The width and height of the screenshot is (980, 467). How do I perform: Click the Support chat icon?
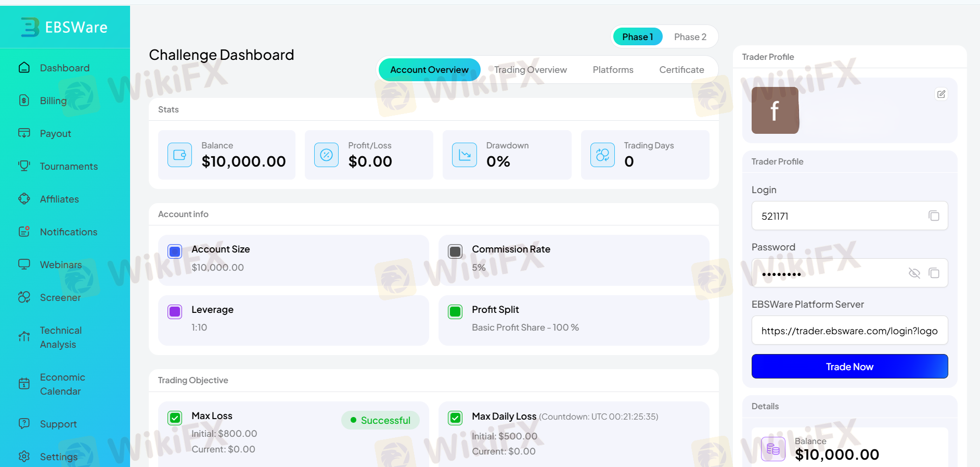coord(24,424)
